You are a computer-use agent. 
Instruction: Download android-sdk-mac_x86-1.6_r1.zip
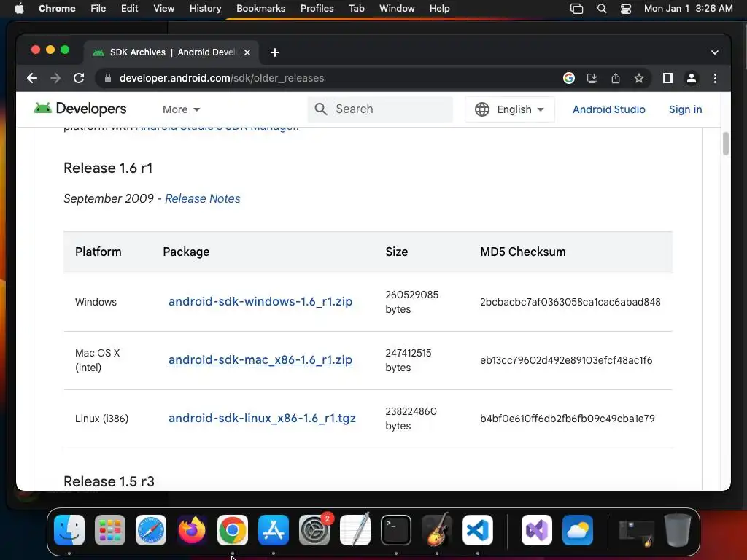coord(260,359)
